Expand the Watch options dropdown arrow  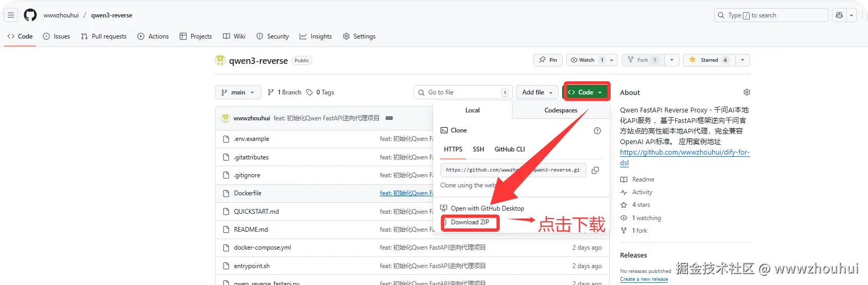[612, 60]
